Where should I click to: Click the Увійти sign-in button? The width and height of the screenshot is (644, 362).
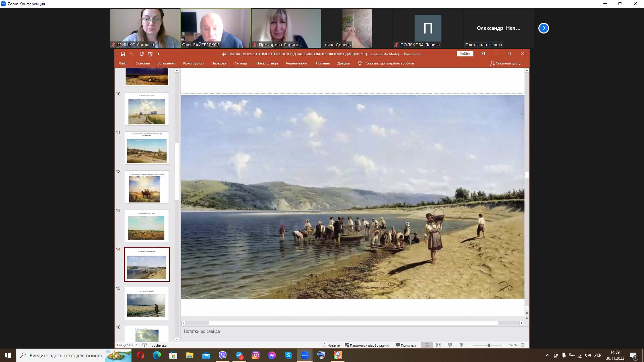pyautogui.click(x=465, y=54)
